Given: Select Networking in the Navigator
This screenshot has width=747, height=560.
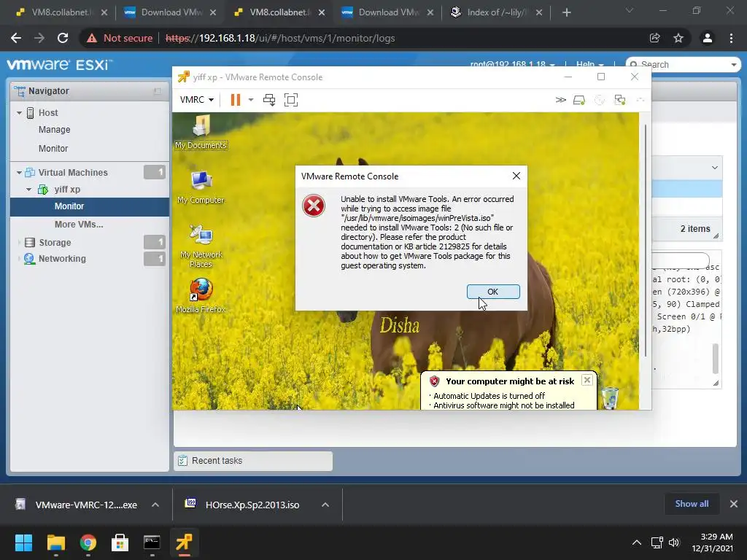Looking at the screenshot, I should (x=62, y=259).
